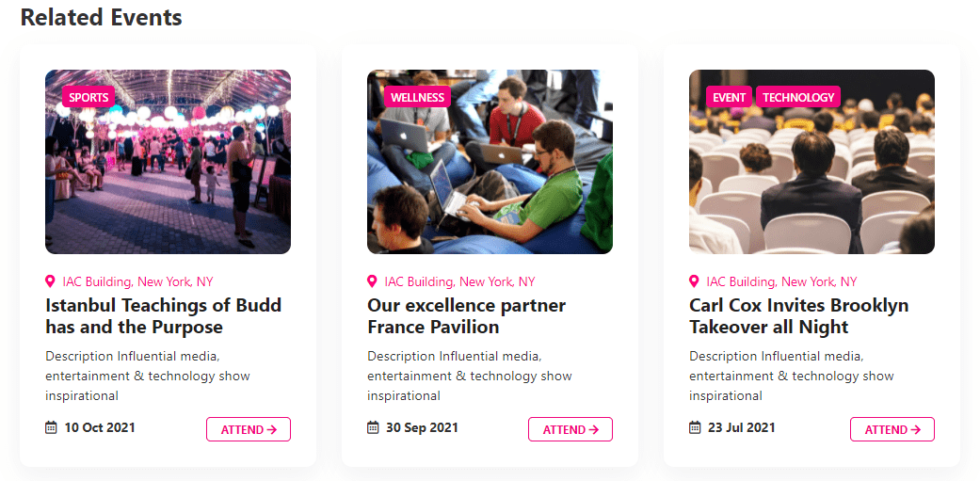The image size is (980, 481).
Task: Select the SPORTS category tag
Action: [88, 97]
